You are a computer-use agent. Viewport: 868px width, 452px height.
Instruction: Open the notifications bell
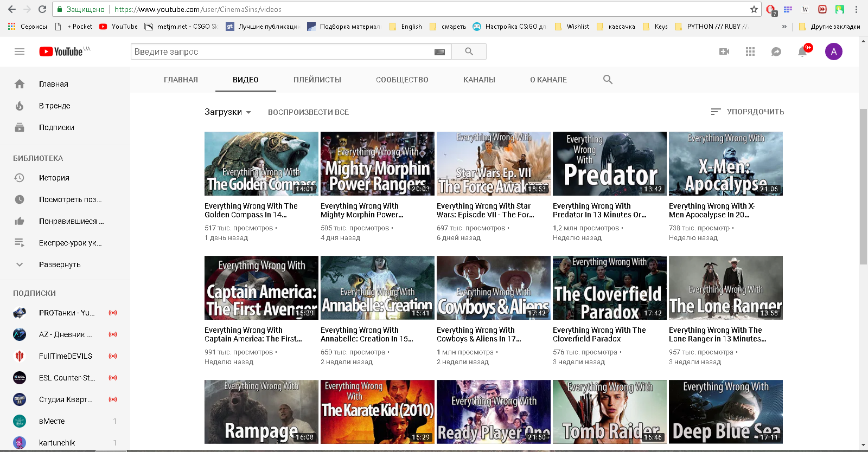point(802,52)
